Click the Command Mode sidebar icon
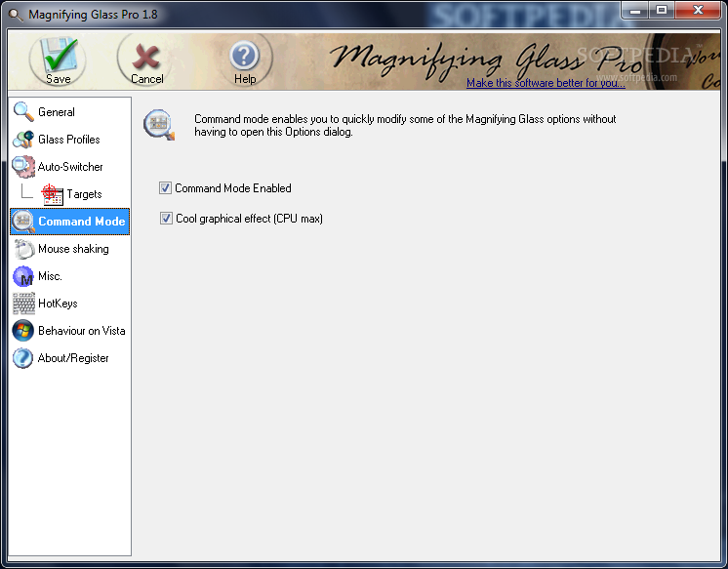 23,222
